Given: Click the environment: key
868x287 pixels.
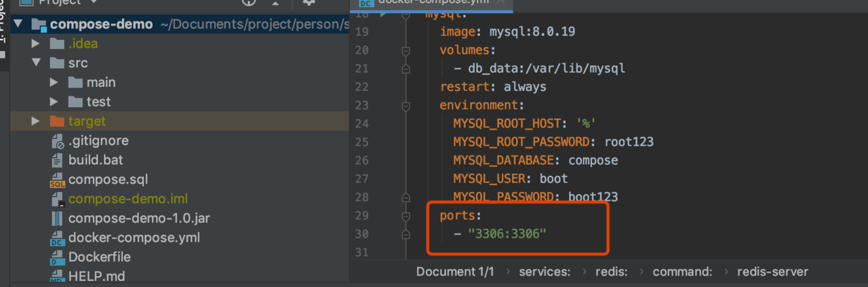Looking at the screenshot, I should 481,105.
